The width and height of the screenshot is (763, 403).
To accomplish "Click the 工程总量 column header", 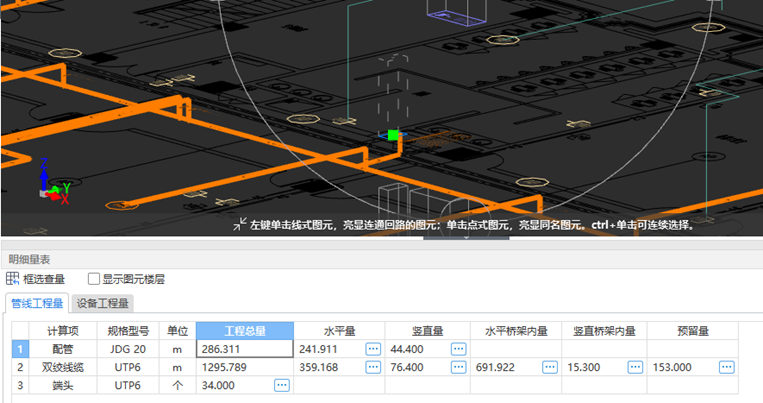I will [x=244, y=331].
